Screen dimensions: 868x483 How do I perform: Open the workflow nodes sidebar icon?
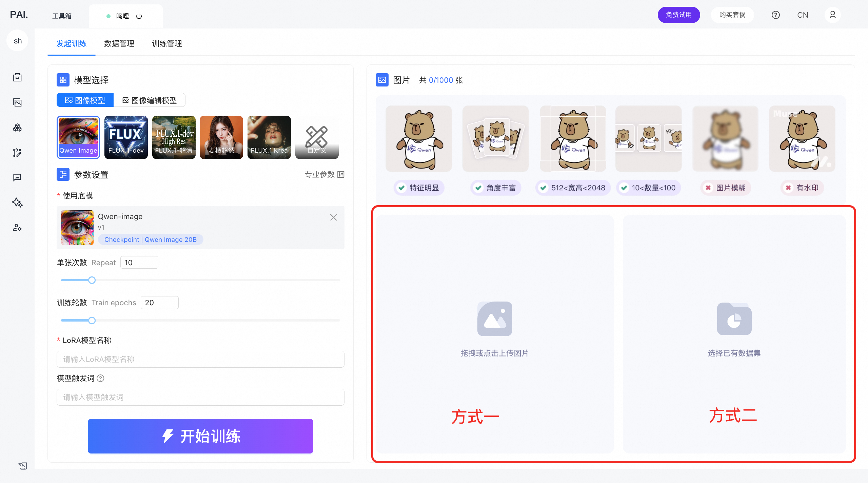pyautogui.click(x=17, y=153)
